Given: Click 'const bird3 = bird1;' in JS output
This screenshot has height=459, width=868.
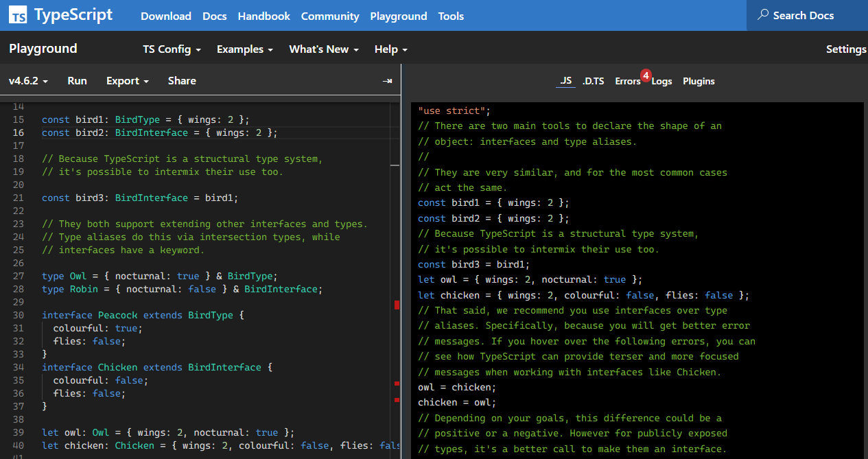Looking at the screenshot, I should [x=474, y=264].
